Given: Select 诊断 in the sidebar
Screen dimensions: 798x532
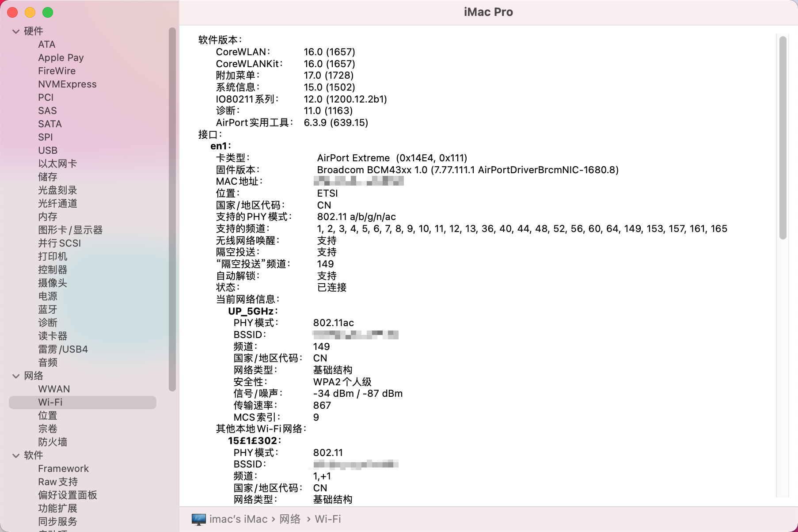Looking at the screenshot, I should click(x=48, y=323).
